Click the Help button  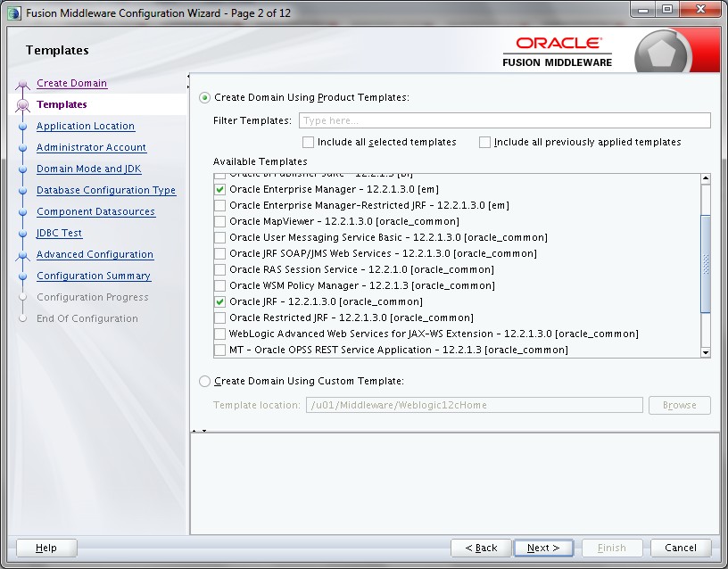point(46,548)
